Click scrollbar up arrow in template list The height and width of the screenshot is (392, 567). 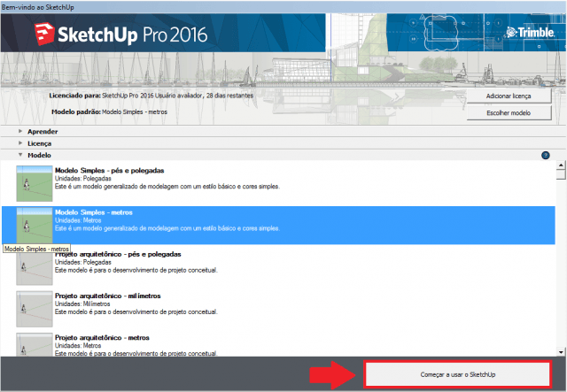tap(561, 165)
